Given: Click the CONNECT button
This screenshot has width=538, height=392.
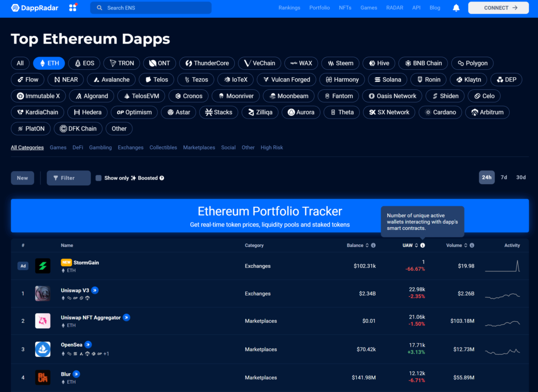Looking at the screenshot, I should (x=499, y=7).
